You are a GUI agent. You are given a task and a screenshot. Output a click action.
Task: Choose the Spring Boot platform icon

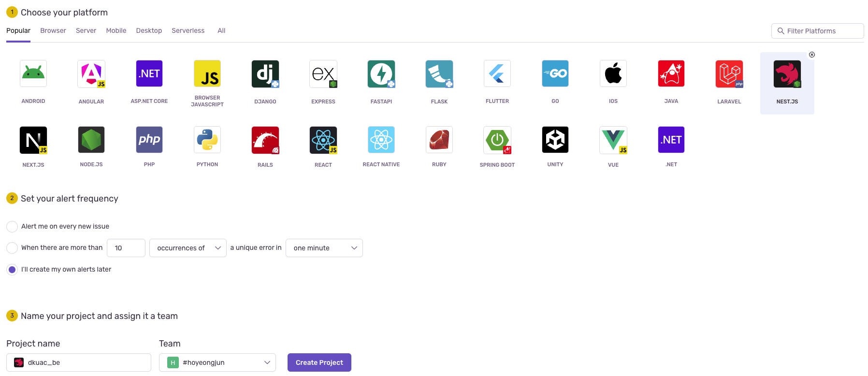497,140
